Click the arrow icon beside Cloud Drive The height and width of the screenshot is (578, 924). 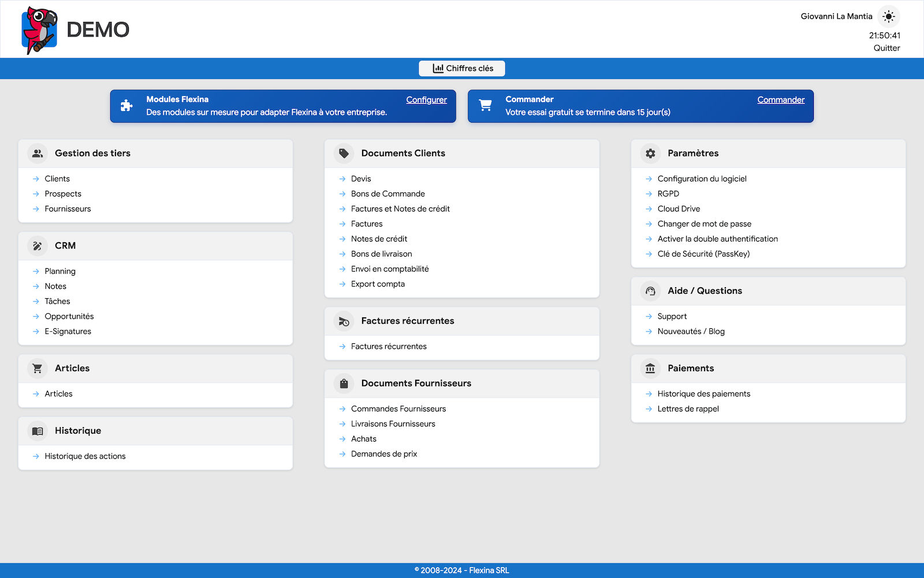click(x=649, y=209)
